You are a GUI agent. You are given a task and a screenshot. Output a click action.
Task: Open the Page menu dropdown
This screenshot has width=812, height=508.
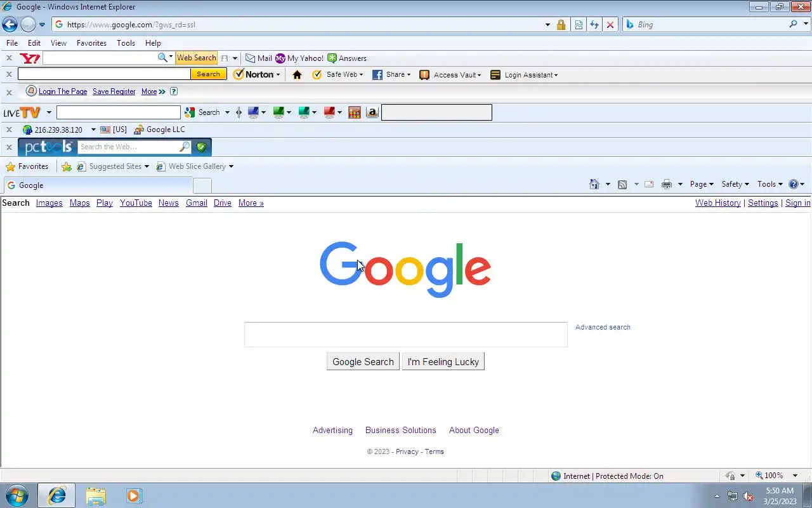702,184
